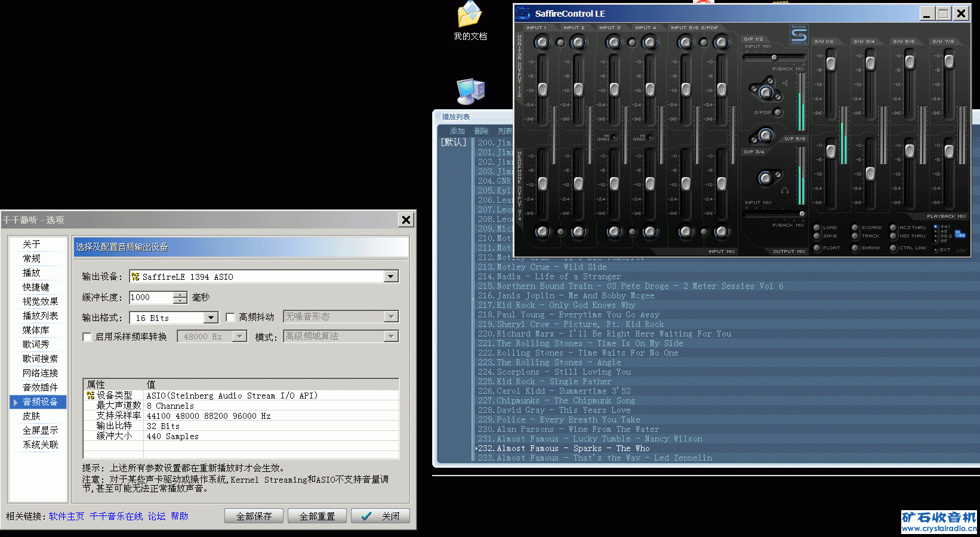Open the 无噪音形态 dropdown
Screen dimensions: 980x537
pos(391,317)
